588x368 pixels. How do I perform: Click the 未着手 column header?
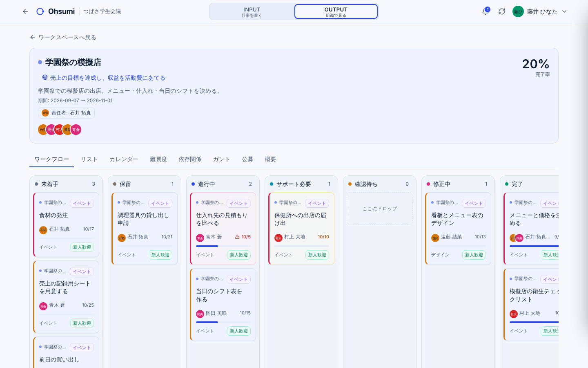coord(66,184)
